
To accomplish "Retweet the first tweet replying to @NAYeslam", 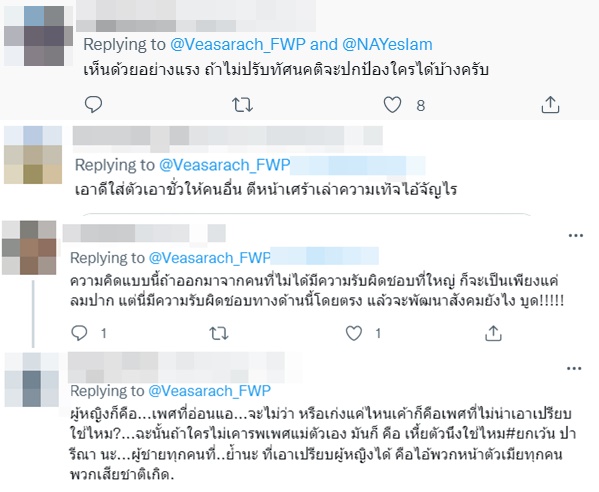I will click(x=243, y=105).
